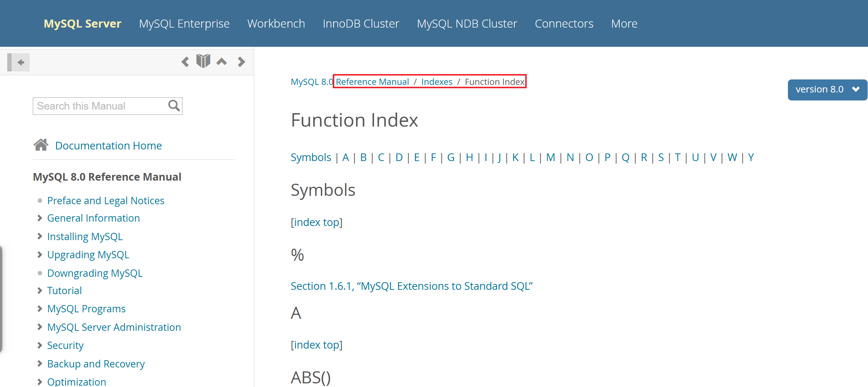The height and width of the screenshot is (387, 868).
Task: Open the Connectors nav item
Action: click(x=564, y=24)
